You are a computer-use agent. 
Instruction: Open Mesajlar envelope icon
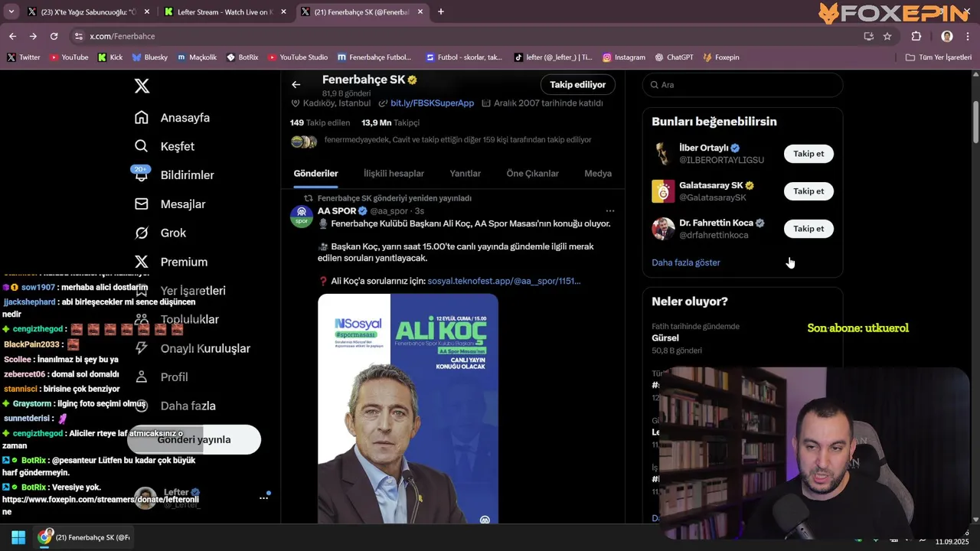pyautogui.click(x=142, y=204)
